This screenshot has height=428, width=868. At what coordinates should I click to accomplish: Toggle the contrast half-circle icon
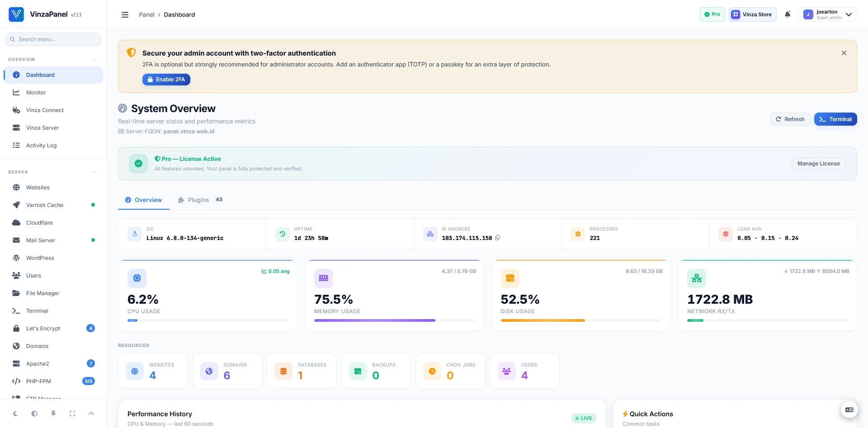(x=34, y=414)
